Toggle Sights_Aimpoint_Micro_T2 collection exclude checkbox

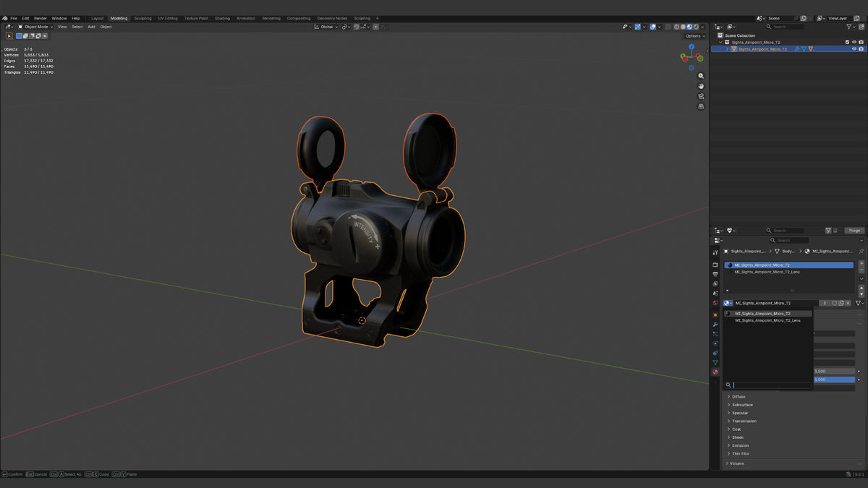[847, 42]
